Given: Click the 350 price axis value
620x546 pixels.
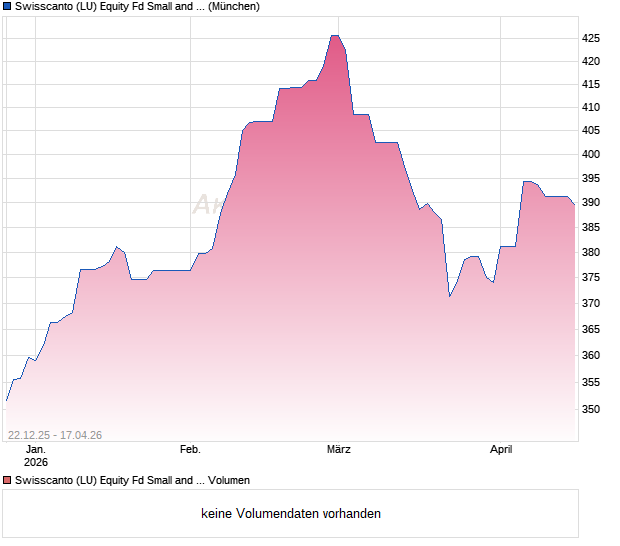Looking at the screenshot, I should point(591,409).
